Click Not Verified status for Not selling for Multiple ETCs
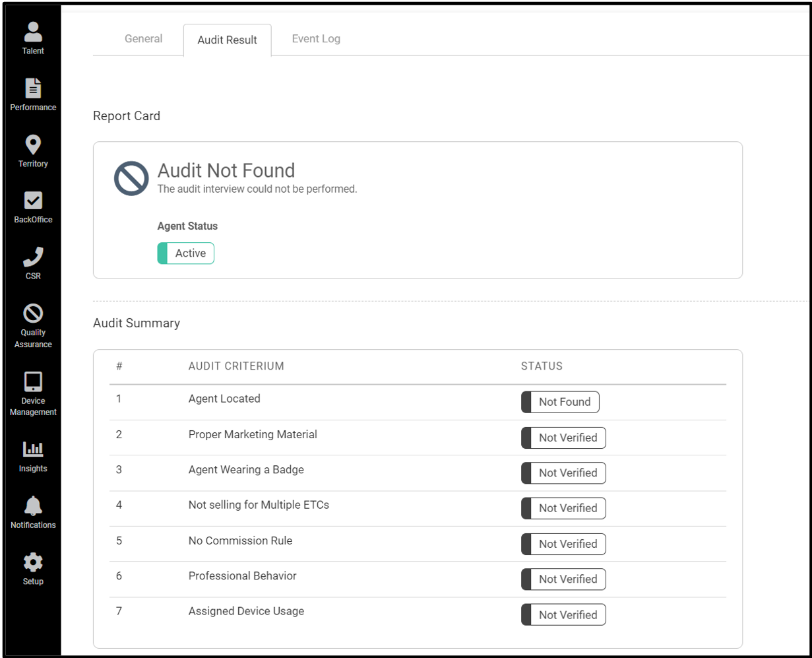 coord(563,508)
